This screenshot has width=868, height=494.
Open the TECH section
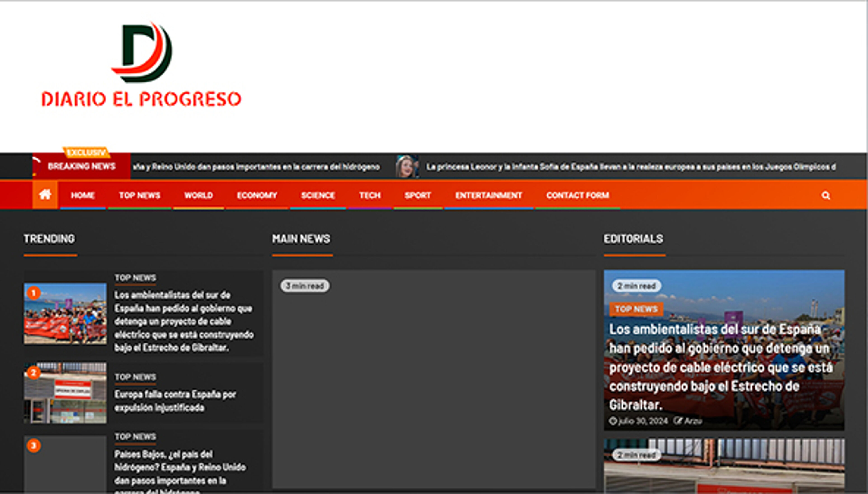click(x=370, y=195)
